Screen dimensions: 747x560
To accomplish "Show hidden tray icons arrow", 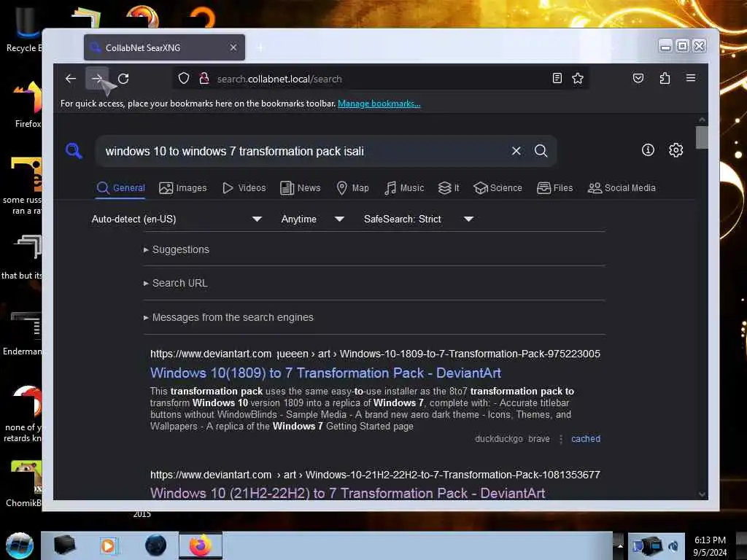I will [620, 545].
